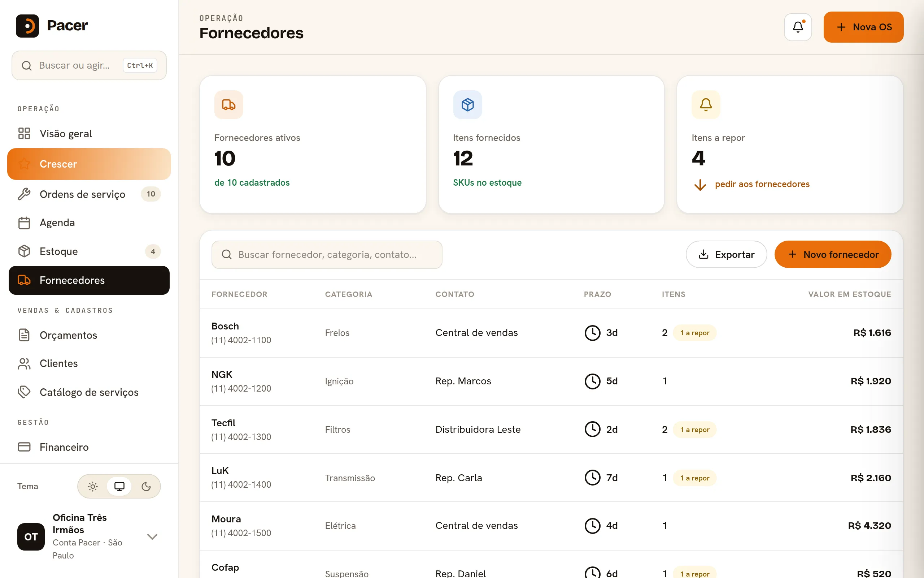Click the clock icon in the Bosch row
This screenshot has width=924, height=578.
(592, 333)
